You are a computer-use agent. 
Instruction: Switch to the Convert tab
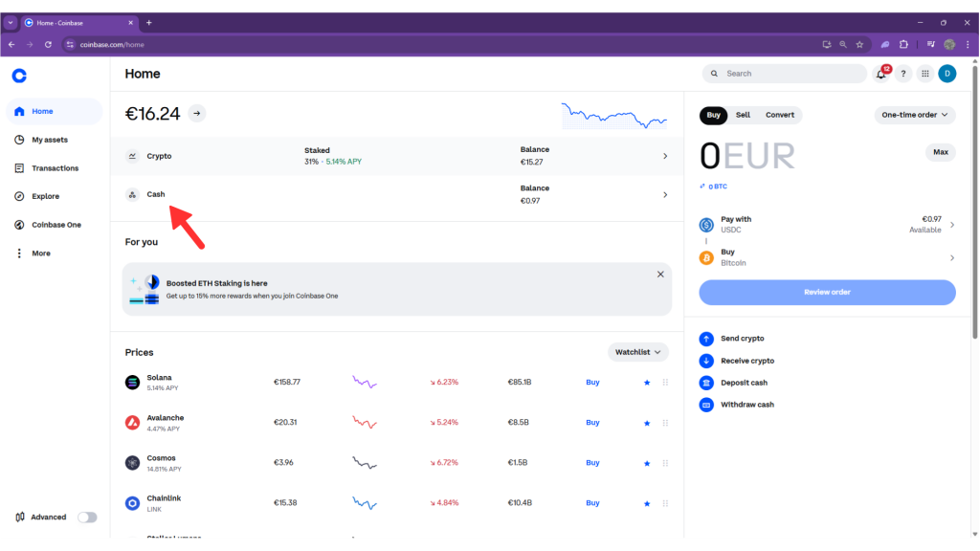(779, 115)
